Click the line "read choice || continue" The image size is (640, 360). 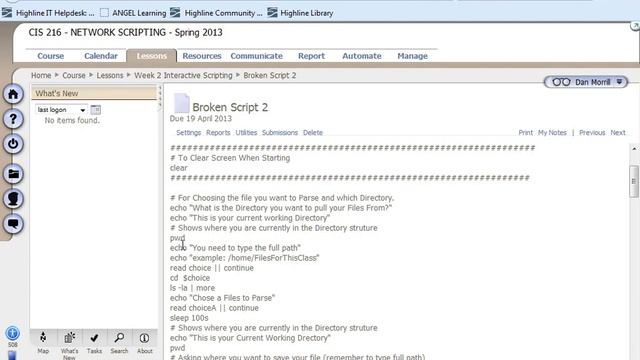pos(212,268)
